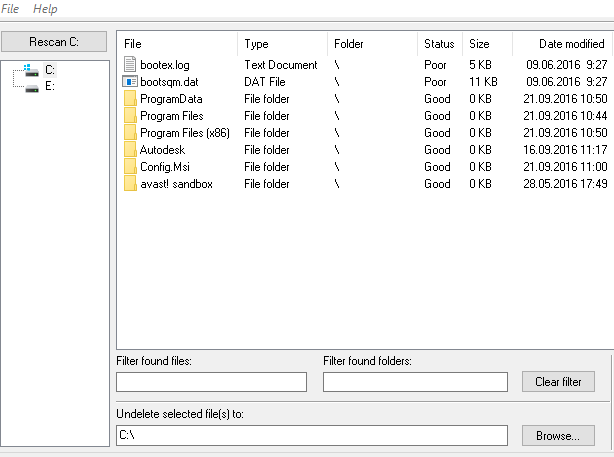This screenshot has height=457, width=614.
Task: Click File folder type of ProgramData row
Action: [x=267, y=99]
